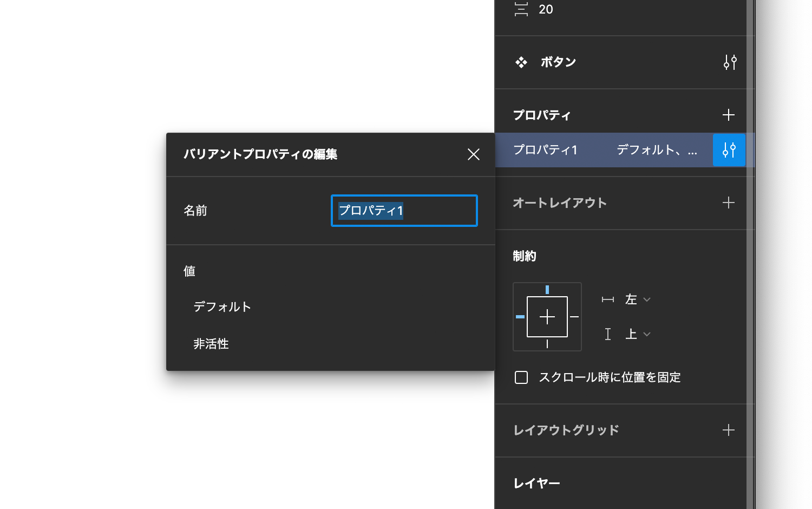Click the spacing value 20 field
812x509 pixels.
(546, 9)
